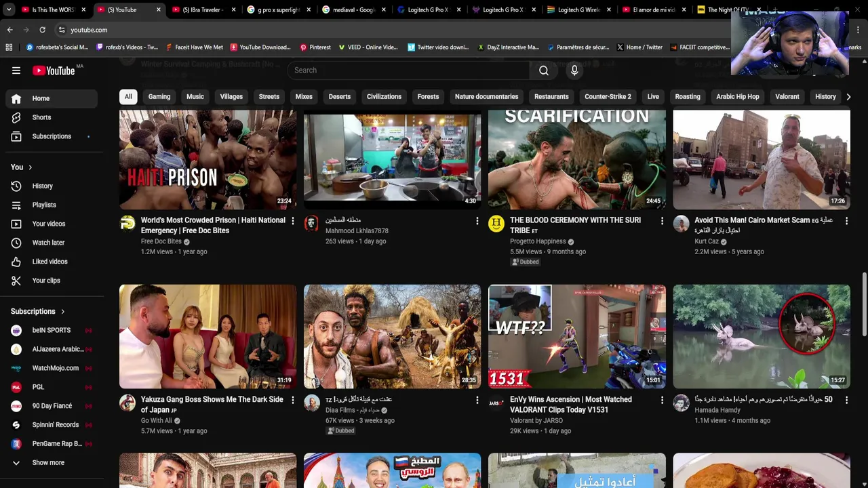Screen dimensions: 868x488
Task: Select the Music filter chip
Action: pos(195,97)
